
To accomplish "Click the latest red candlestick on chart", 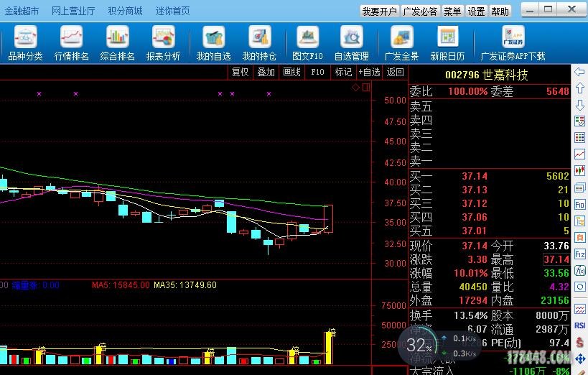I will [x=328, y=219].
